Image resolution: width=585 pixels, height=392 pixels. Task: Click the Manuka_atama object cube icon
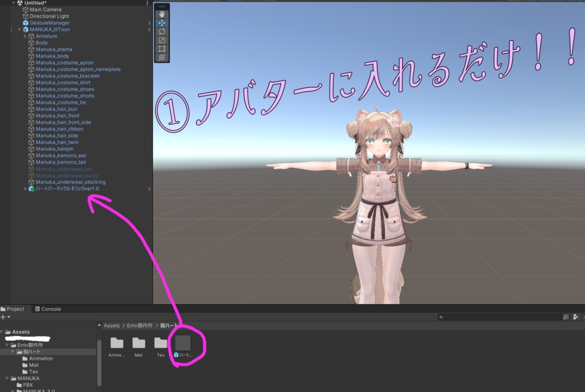coord(31,50)
